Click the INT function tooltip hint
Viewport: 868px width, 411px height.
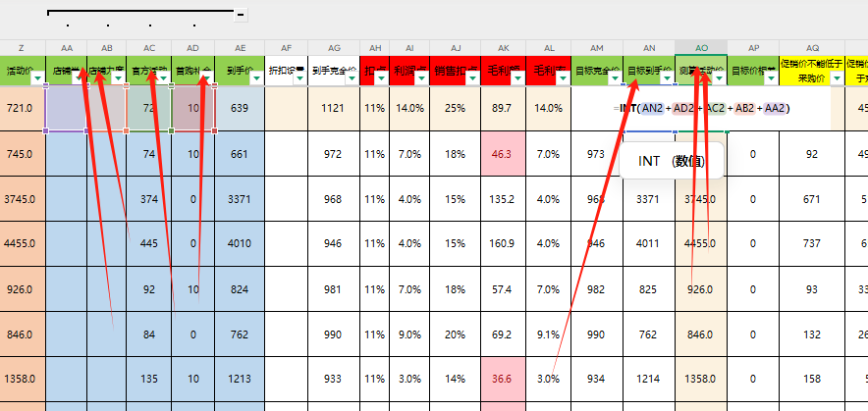671,161
